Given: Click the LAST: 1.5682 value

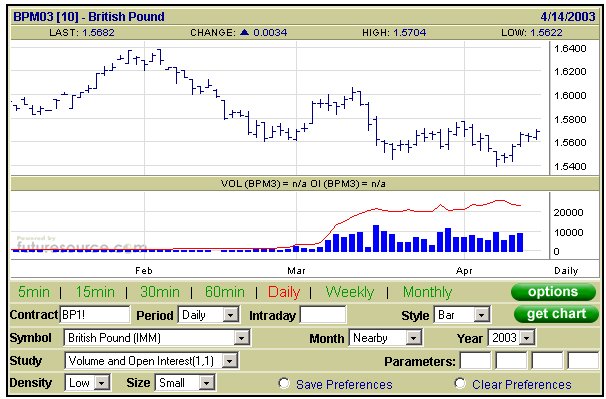Looking at the screenshot, I should point(82,32).
